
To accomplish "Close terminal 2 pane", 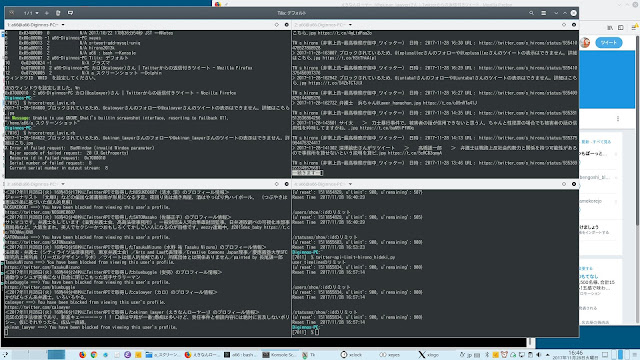I will (574, 25).
